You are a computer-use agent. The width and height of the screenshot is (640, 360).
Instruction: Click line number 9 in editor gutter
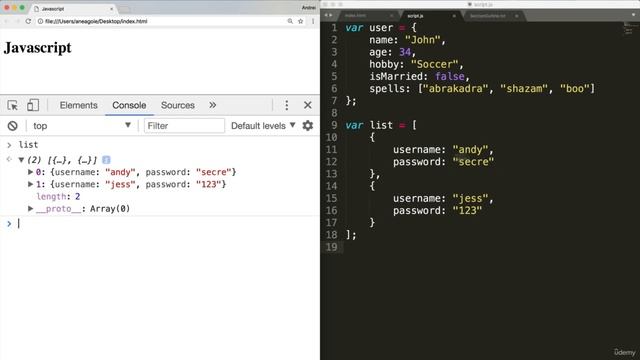tap(334, 125)
